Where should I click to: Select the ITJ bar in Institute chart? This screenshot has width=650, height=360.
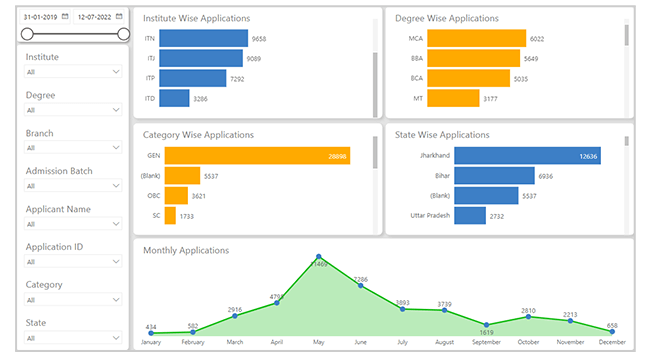[x=201, y=58]
